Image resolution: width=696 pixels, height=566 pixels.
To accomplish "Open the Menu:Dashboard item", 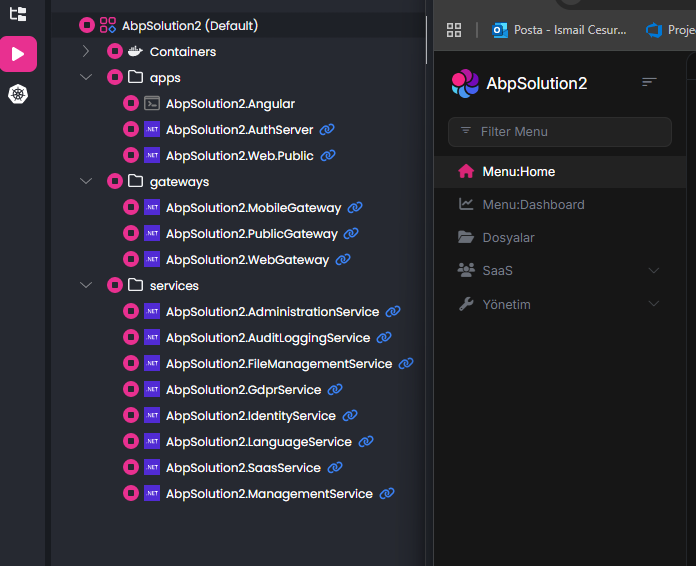I will pos(533,205).
